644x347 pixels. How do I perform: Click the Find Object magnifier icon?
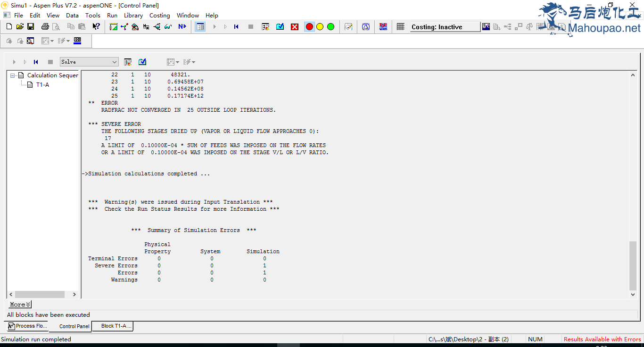(31, 41)
